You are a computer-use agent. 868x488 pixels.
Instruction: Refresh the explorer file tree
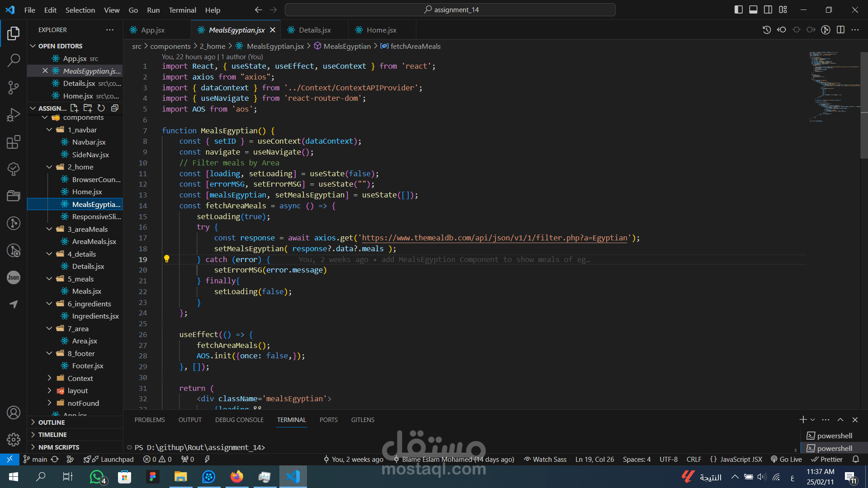[101, 108]
